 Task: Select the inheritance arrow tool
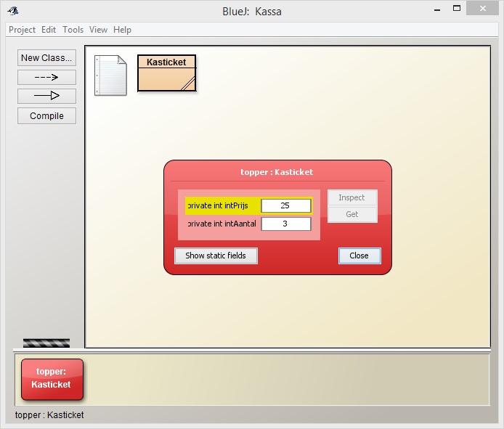(46, 96)
